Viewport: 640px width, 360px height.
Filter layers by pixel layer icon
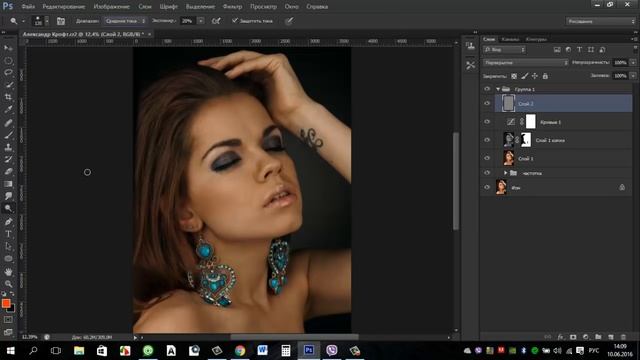[x=557, y=50]
